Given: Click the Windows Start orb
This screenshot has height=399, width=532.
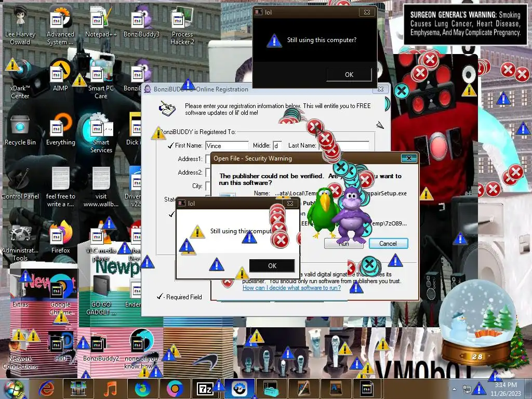Looking at the screenshot, I should pyautogui.click(x=14, y=389).
